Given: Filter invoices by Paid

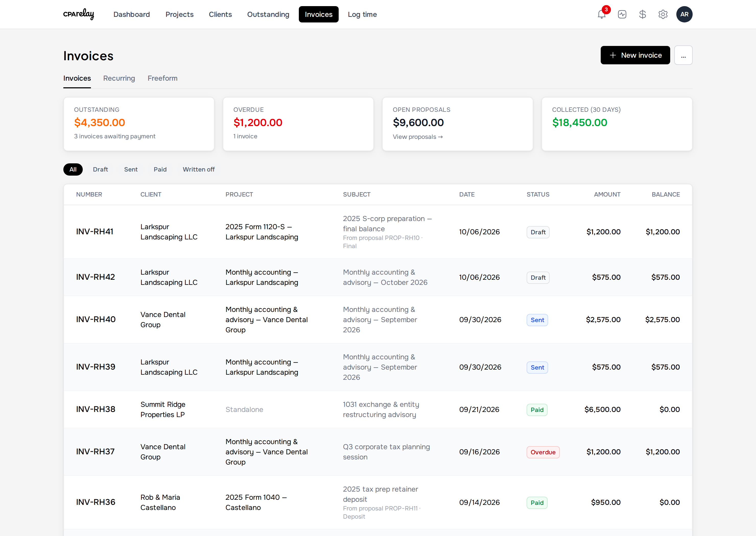Looking at the screenshot, I should (x=160, y=169).
